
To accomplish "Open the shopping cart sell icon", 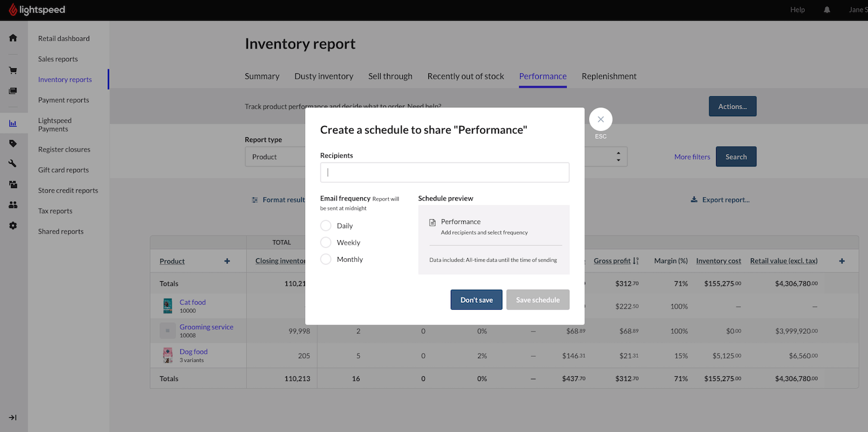I will [13, 70].
